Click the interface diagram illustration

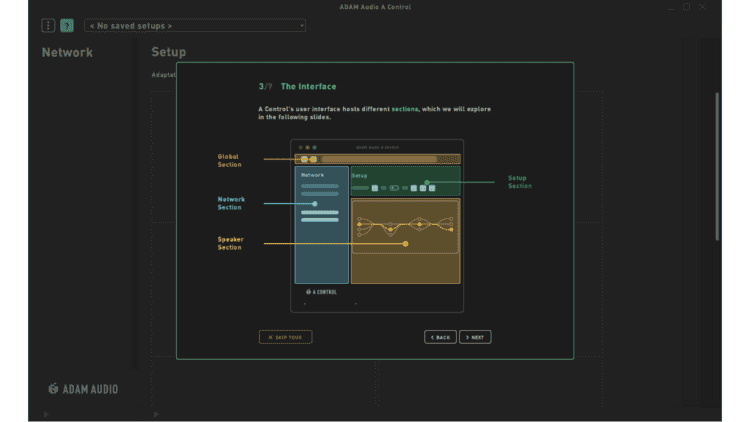[x=377, y=226]
